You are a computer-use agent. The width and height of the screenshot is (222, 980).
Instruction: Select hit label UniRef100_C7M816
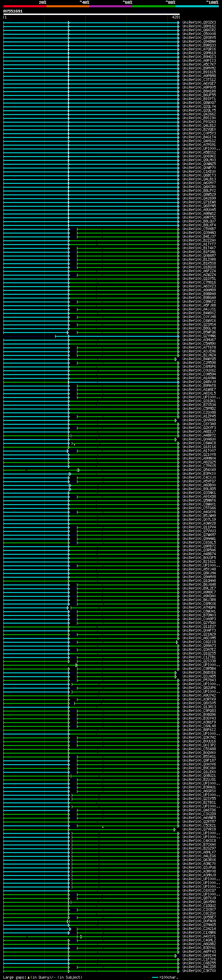(199, 283)
